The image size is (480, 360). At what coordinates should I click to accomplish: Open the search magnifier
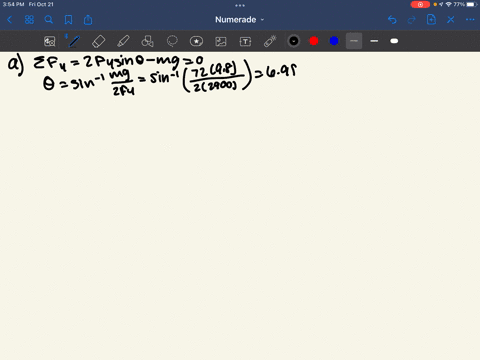point(49,20)
